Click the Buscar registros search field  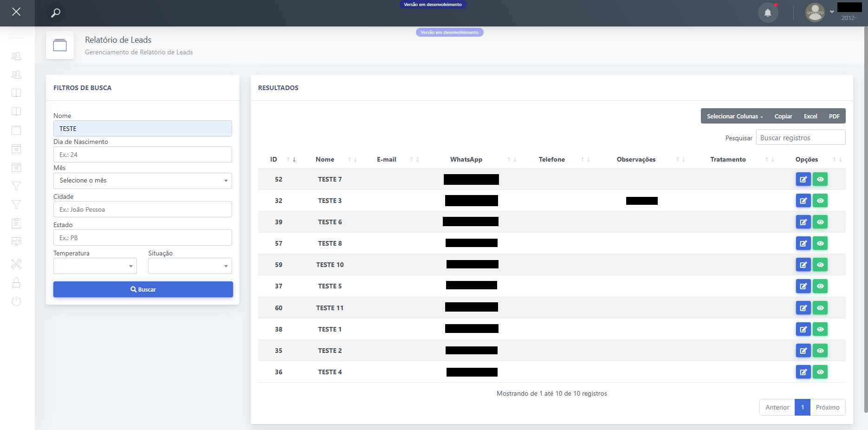tap(800, 137)
